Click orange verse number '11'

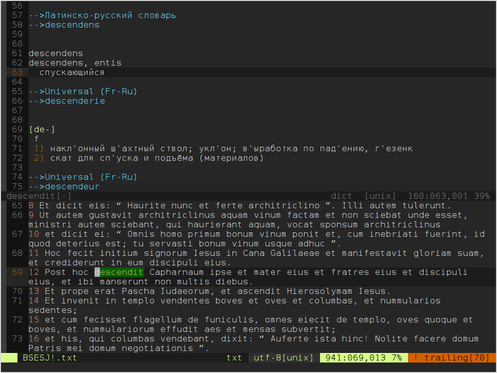pos(34,253)
